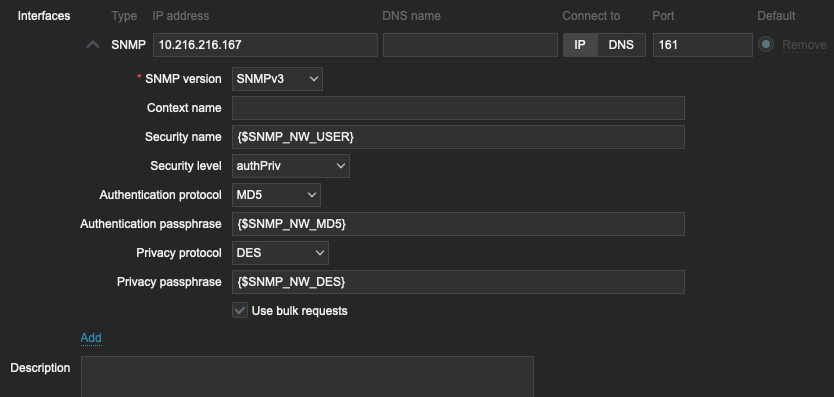Open the Security level dropdown

tap(291, 166)
